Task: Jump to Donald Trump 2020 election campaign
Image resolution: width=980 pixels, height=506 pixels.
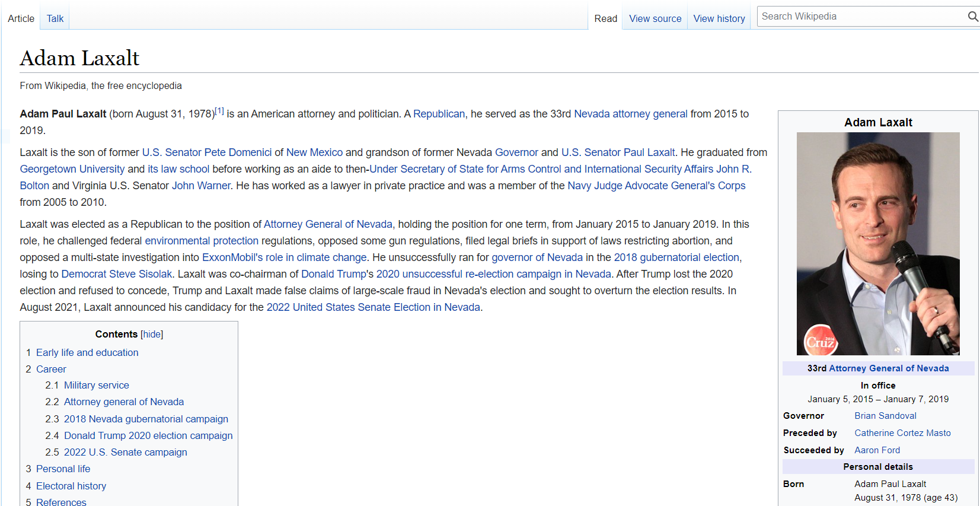Action: [x=148, y=435]
